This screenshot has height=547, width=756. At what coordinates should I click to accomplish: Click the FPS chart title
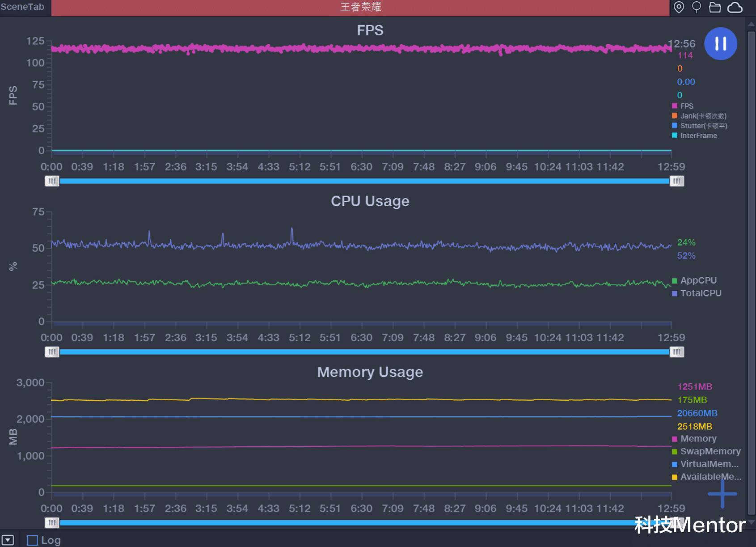click(370, 30)
